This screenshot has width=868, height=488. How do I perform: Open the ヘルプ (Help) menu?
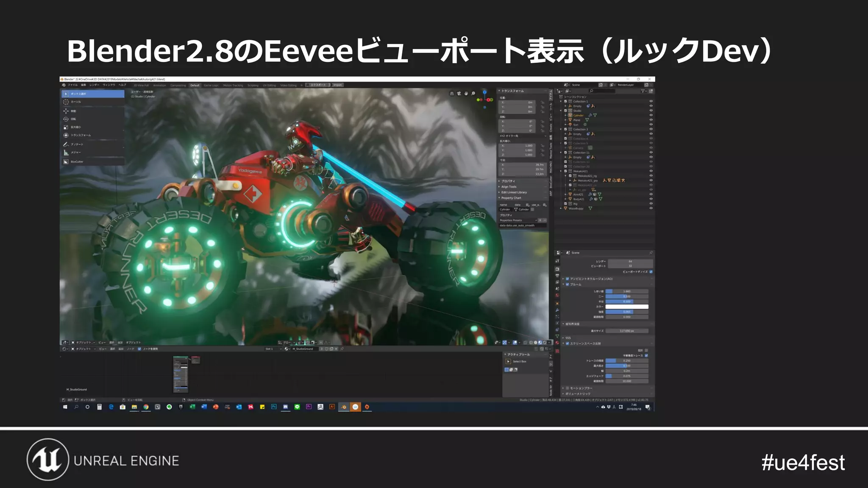coord(122,85)
